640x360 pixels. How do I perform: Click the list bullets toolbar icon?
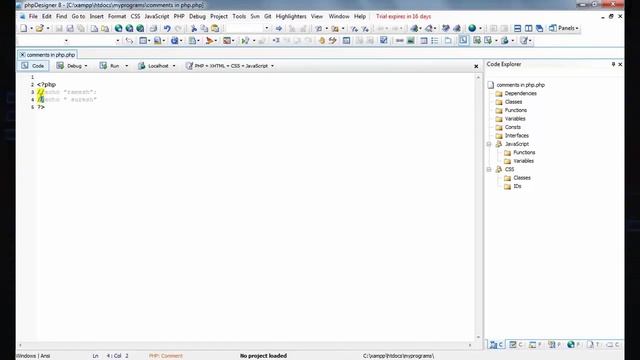click(435, 40)
